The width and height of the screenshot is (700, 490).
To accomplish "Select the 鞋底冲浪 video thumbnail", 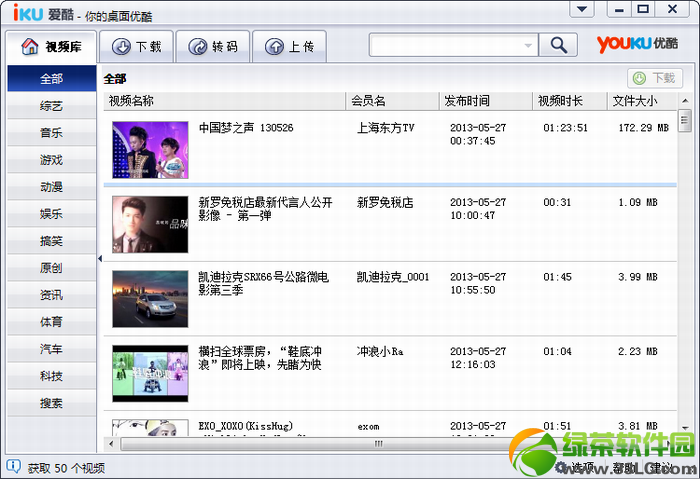I will tap(150, 374).
